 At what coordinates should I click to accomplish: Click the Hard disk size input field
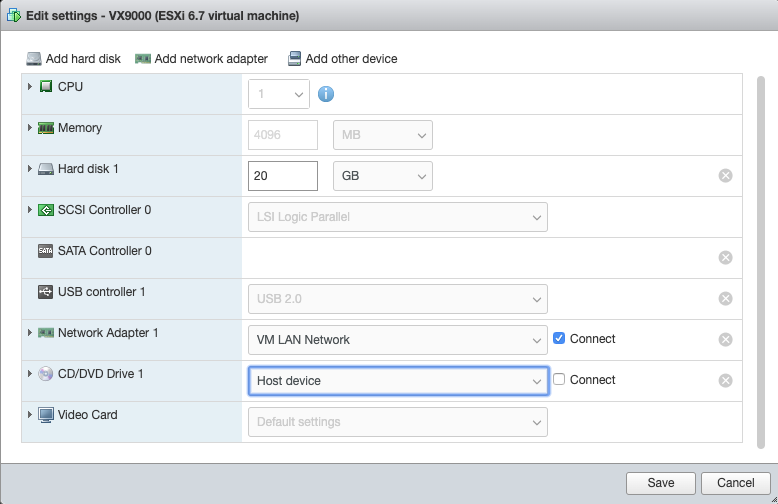282,176
